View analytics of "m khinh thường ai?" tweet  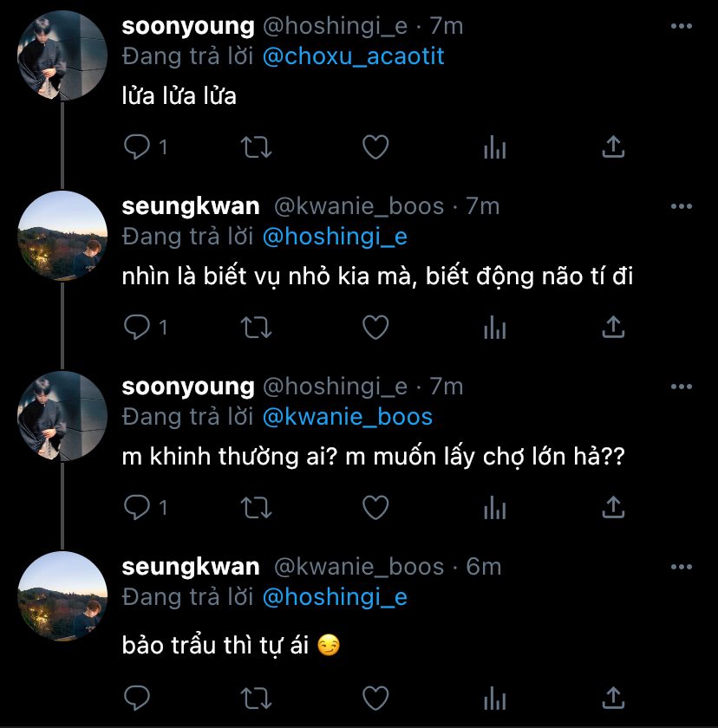tap(494, 508)
